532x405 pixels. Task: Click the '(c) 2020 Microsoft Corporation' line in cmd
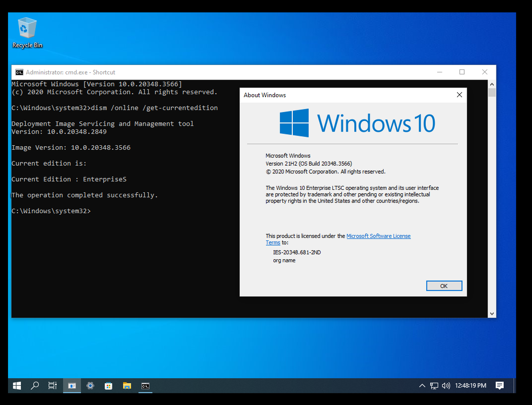(115, 92)
